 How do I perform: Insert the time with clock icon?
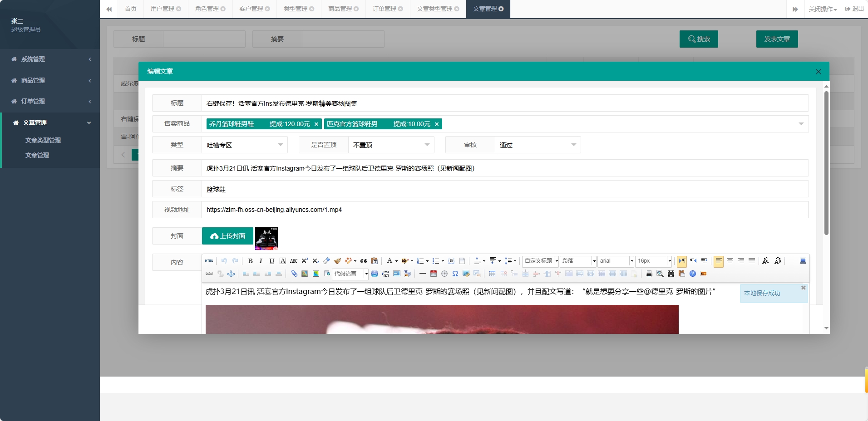click(444, 274)
